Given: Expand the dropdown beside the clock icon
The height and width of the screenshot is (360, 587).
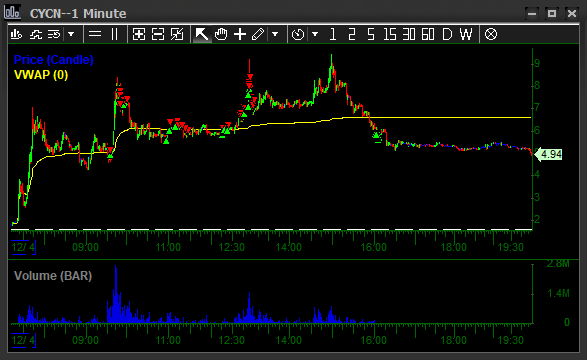Looking at the screenshot, I should click(x=315, y=34).
